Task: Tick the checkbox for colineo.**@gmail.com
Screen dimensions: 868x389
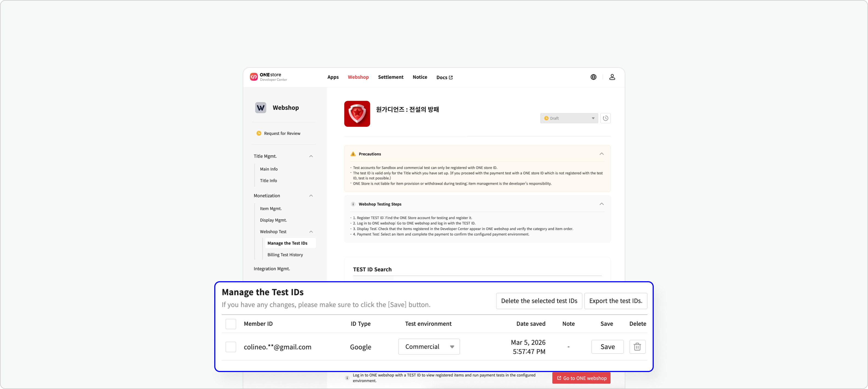Action: pos(231,347)
